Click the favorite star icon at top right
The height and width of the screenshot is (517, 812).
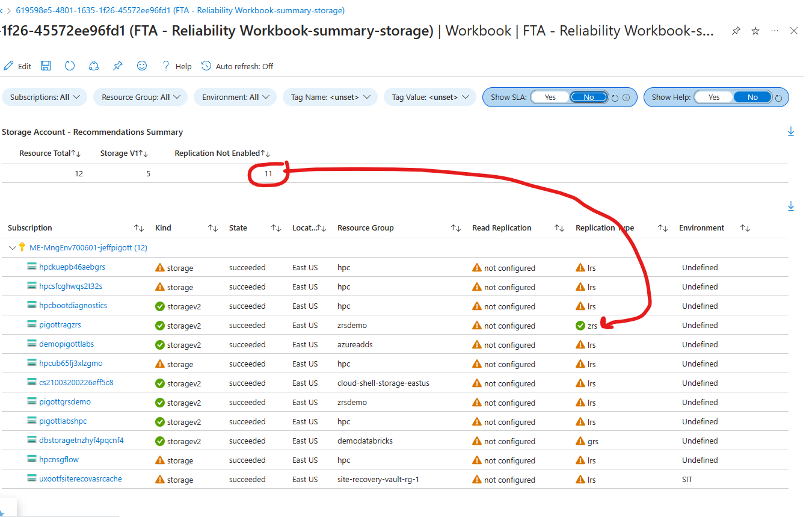(x=755, y=31)
